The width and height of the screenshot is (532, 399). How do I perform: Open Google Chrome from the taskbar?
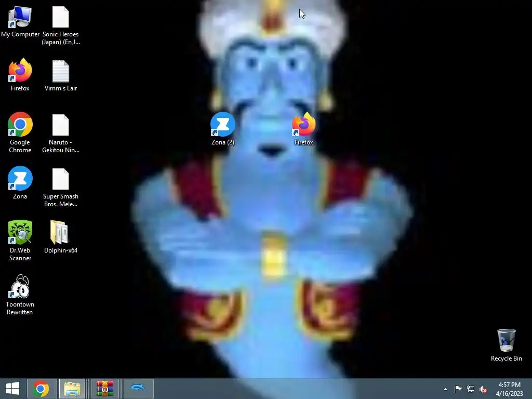coord(41,389)
